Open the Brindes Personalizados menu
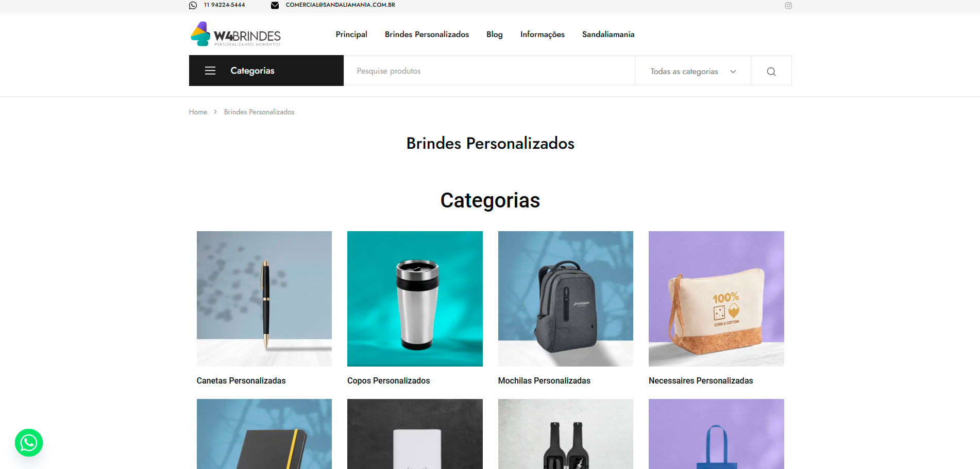Screen dimensions: 980x469 point(427,34)
